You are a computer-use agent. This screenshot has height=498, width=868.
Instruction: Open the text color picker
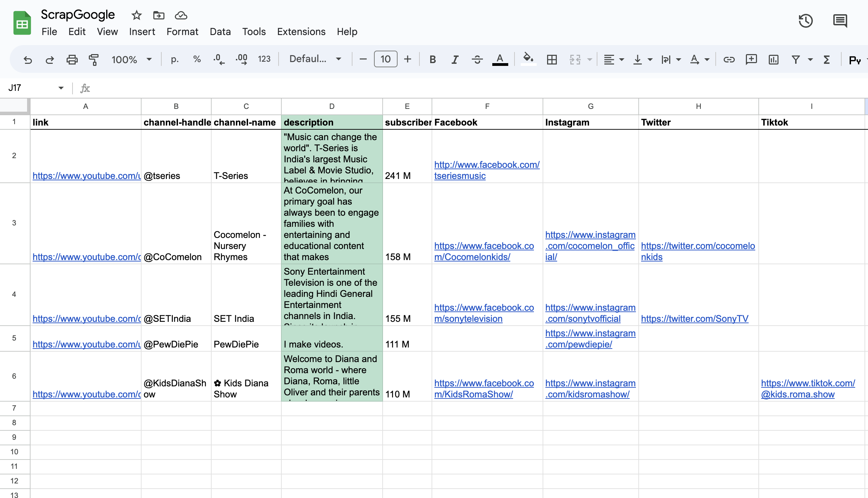tap(500, 60)
